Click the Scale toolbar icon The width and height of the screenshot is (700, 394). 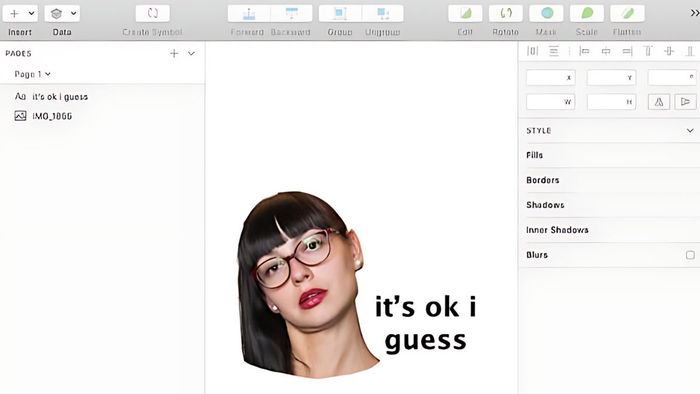click(x=587, y=13)
